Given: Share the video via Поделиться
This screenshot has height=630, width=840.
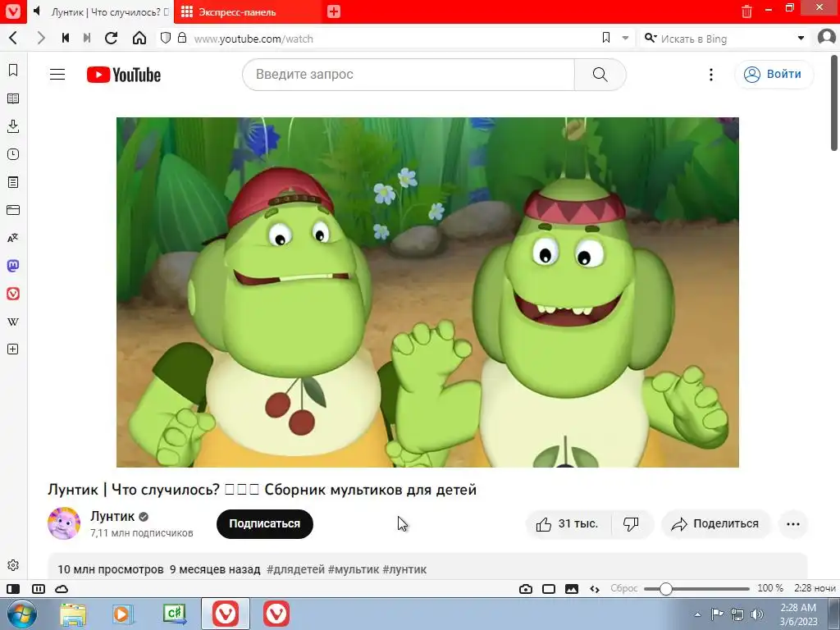Looking at the screenshot, I should [x=715, y=524].
